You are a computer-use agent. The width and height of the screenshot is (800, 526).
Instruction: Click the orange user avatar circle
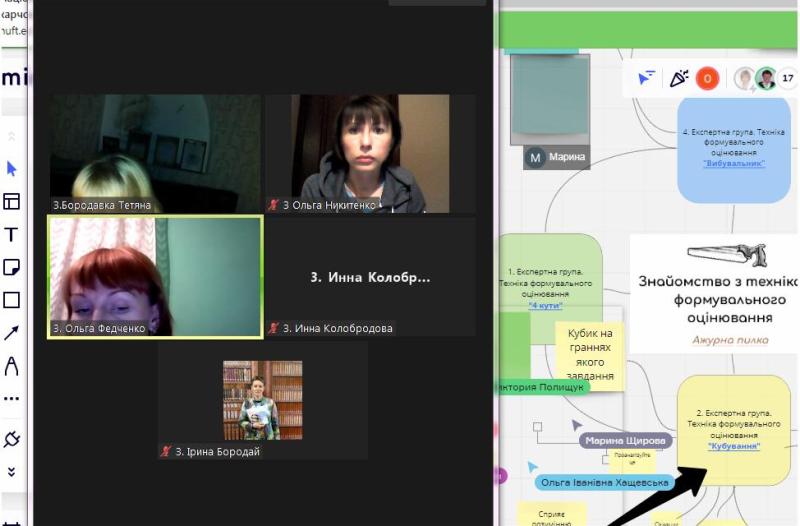point(708,79)
